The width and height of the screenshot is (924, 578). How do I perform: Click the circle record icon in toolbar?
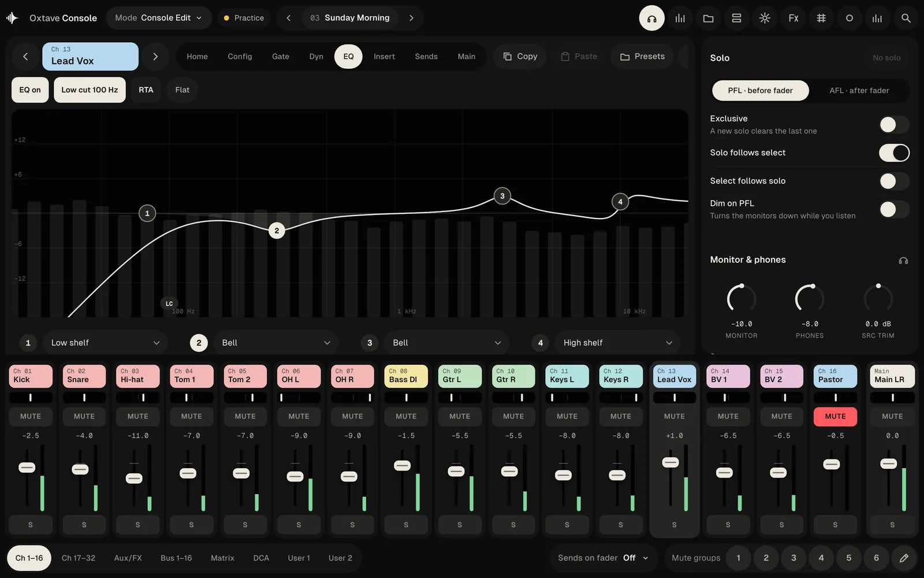point(849,18)
